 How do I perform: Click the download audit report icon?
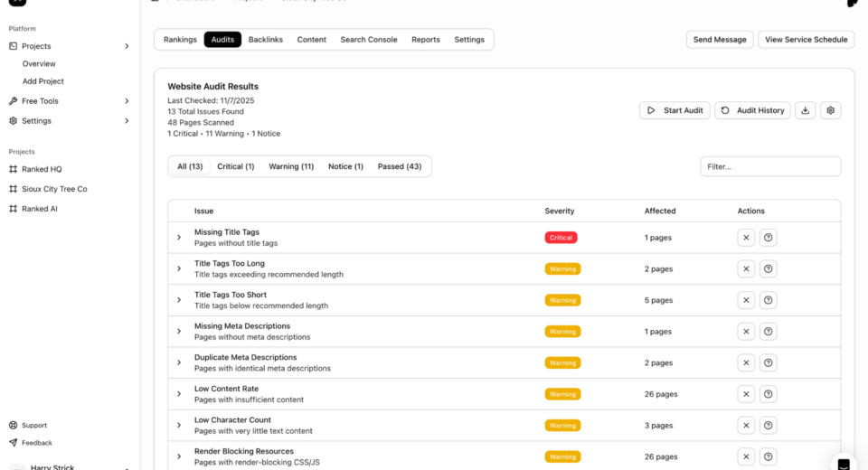[805, 110]
